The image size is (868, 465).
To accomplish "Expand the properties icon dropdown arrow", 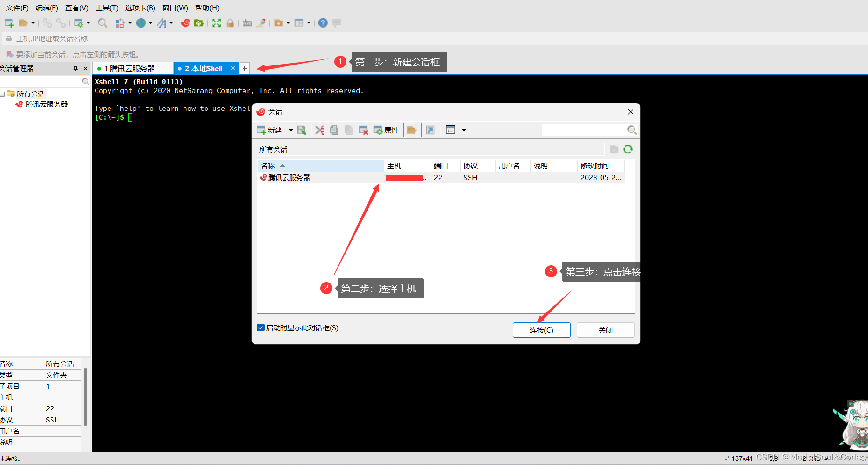I will (x=88, y=23).
